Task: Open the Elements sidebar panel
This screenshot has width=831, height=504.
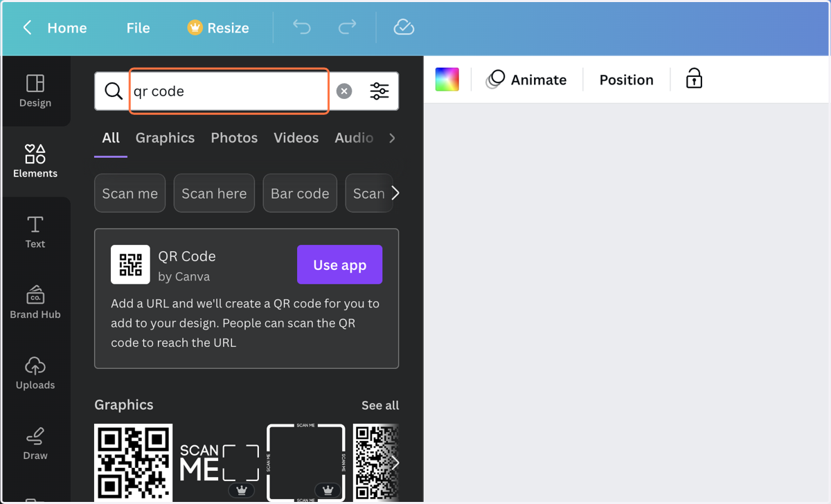Action: pyautogui.click(x=35, y=161)
